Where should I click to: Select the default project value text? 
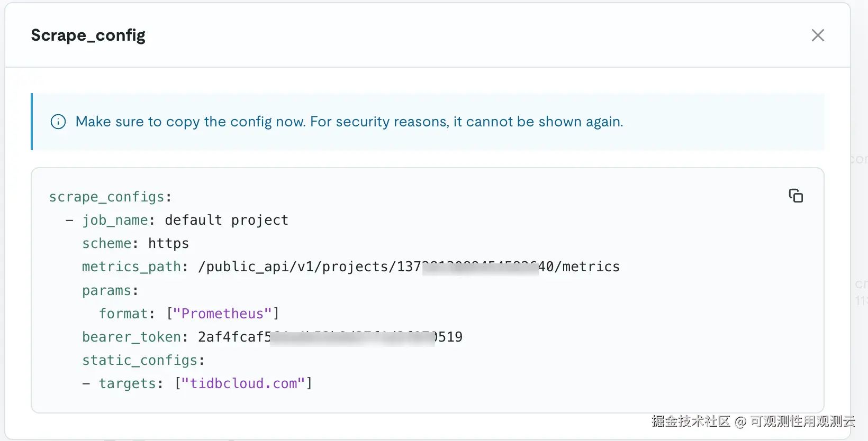pyautogui.click(x=227, y=220)
